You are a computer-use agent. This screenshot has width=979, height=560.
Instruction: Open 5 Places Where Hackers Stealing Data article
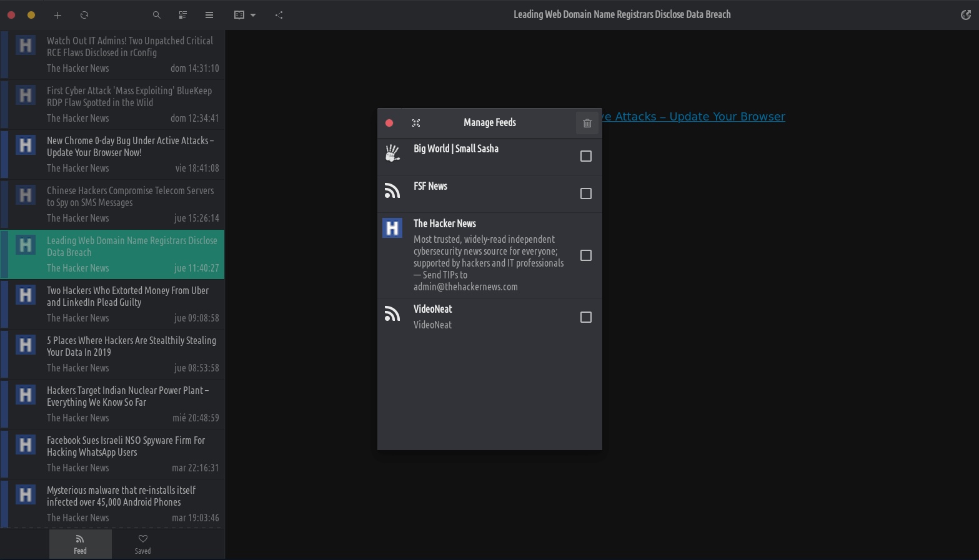[x=112, y=354]
